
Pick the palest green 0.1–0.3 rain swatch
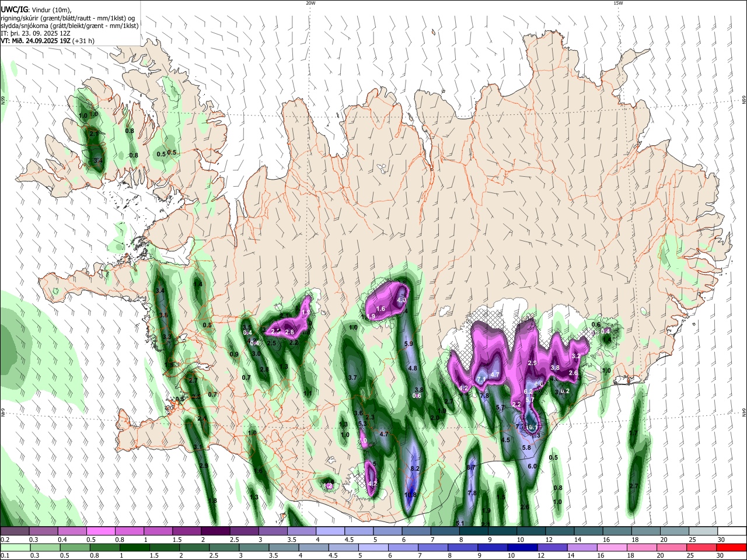click(x=15, y=547)
